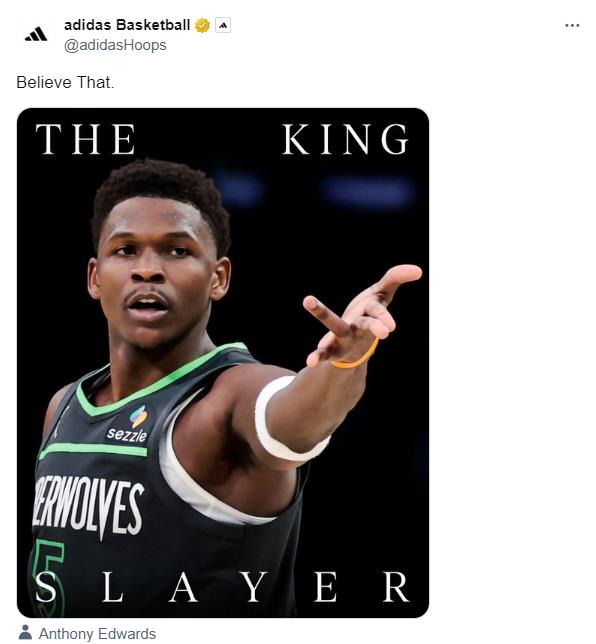Click the Timberwolves wordmark on the jersey
This screenshot has width=596, height=644.
point(88,506)
